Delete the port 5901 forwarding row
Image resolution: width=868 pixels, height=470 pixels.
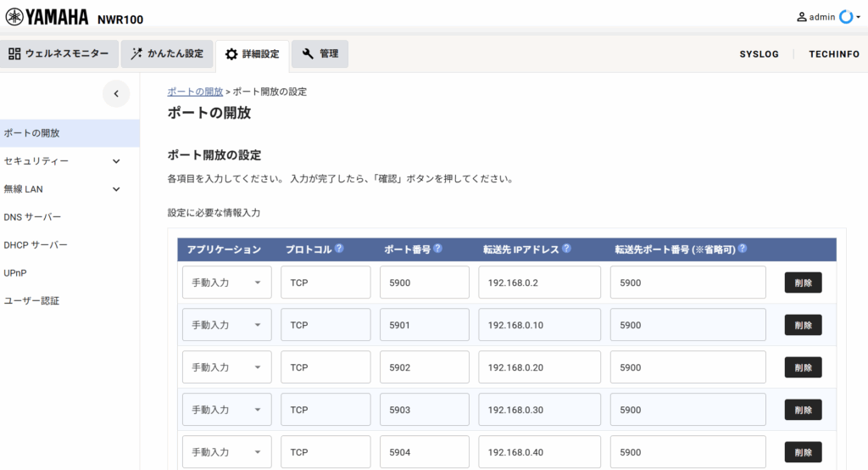[x=803, y=325]
